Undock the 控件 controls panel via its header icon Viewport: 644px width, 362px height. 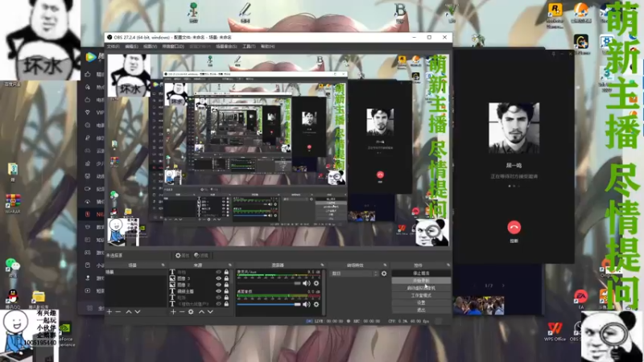pyautogui.click(x=448, y=265)
